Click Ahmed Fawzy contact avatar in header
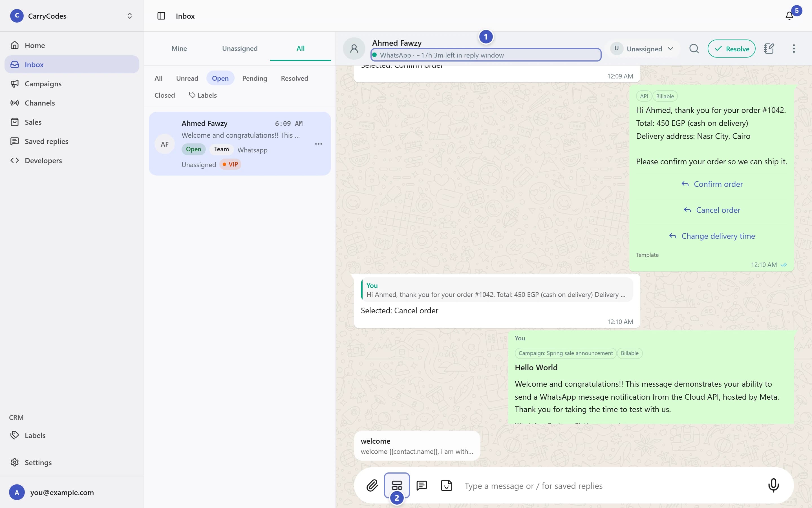Screen dimensions: 812x508 click(354, 49)
